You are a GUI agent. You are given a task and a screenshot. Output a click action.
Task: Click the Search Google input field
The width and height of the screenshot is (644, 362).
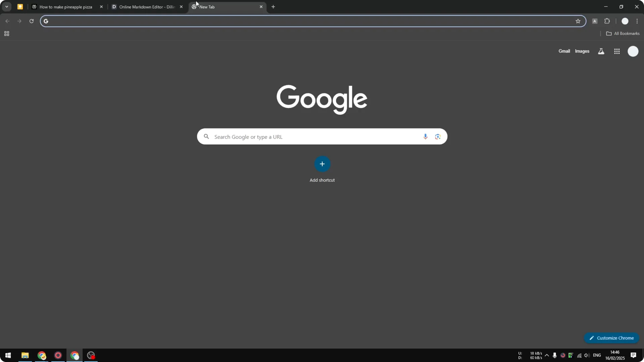(x=302, y=136)
